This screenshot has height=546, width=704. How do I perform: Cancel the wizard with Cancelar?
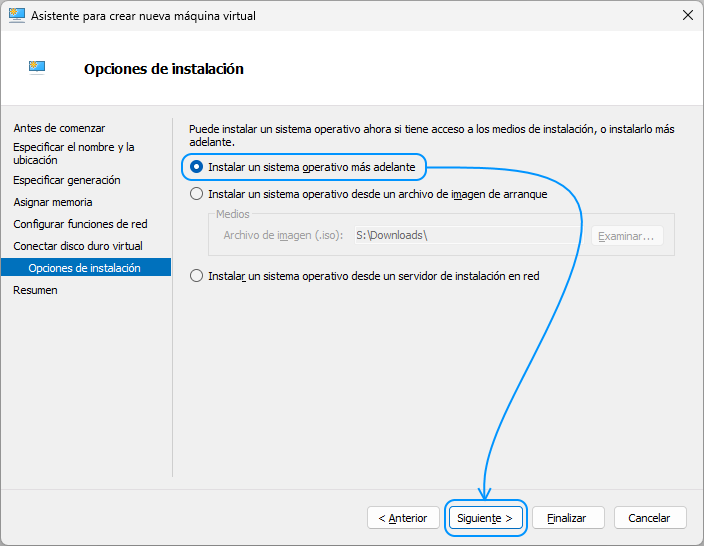pos(650,518)
